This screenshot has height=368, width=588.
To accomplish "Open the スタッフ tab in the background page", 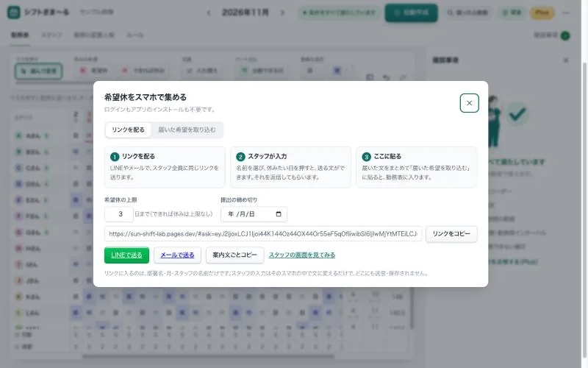I will pos(51,35).
